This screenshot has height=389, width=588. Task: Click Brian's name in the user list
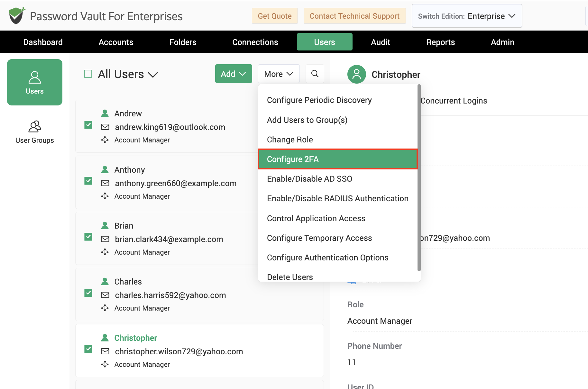(x=124, y=226)
